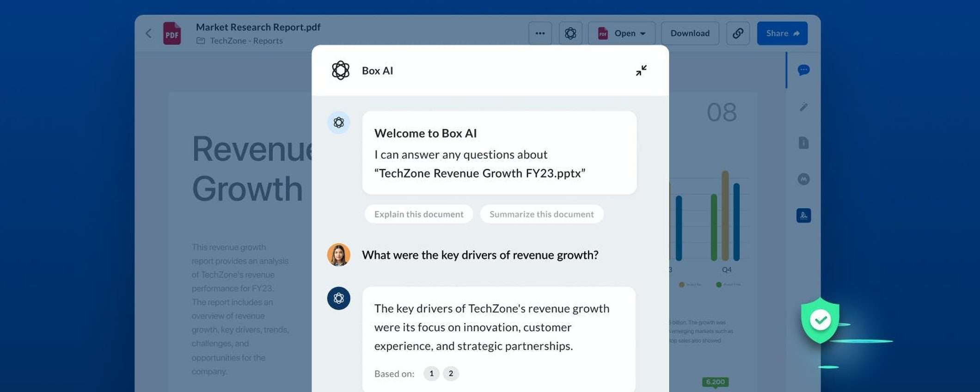This screenshot has height=392, width=980.
Task: Click the Share button
Action: pyautogui.click(x=782, y=33)
